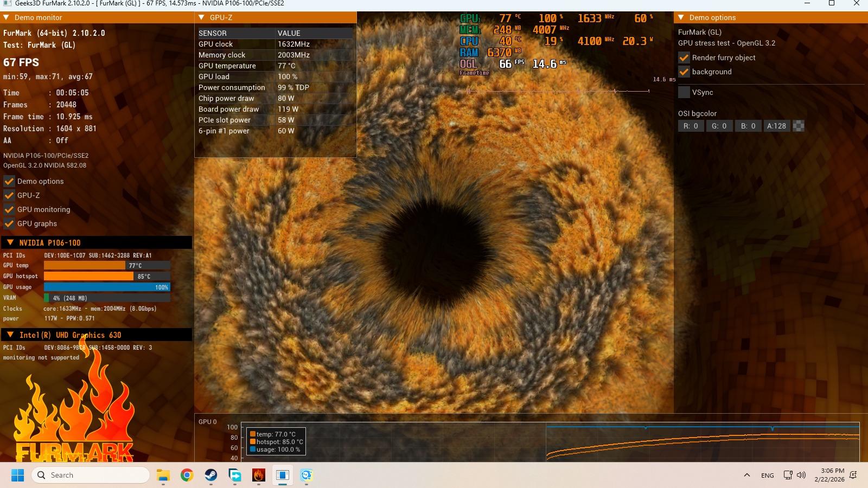Click the OSI bgcolor checkered color swatch
Viewport: 868px width, 488px height.
click(799, 126)
